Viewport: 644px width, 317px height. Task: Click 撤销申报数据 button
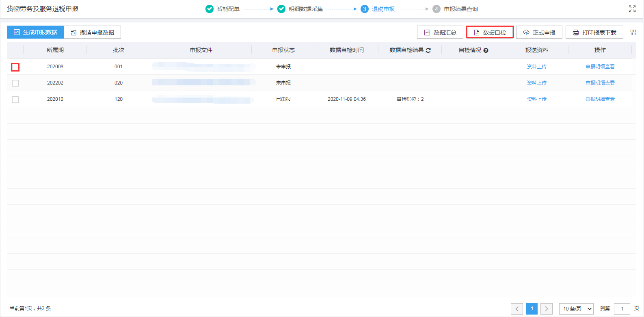(x=93, y=32)
